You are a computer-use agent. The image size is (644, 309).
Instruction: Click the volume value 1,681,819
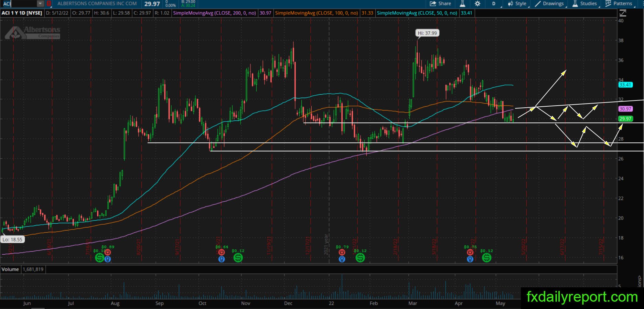[x=33, y=269]
